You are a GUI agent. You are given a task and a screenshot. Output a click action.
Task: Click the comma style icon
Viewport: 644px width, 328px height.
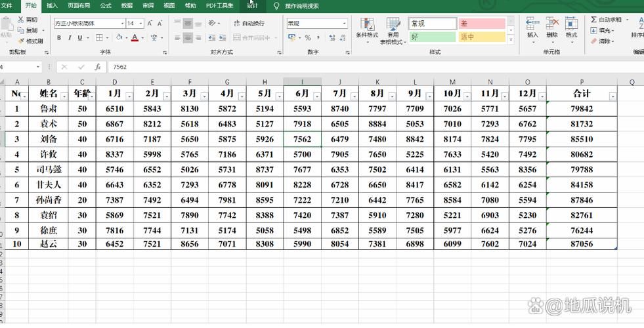point(318,38)
